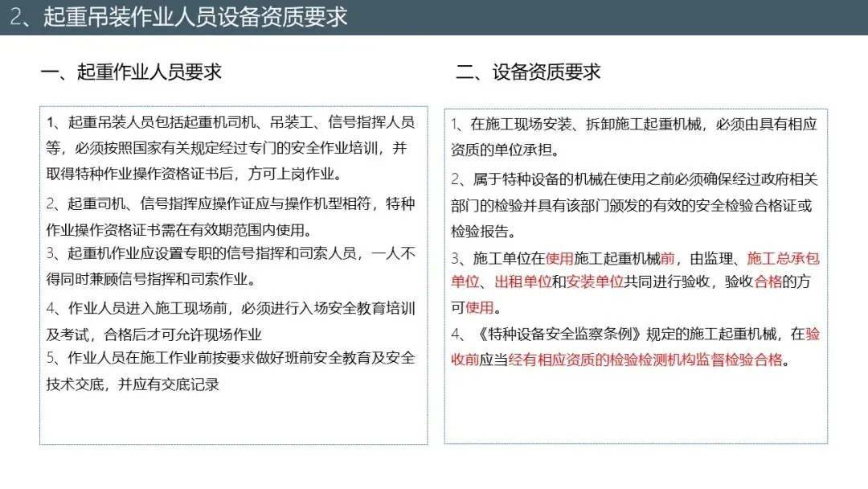The height and width of the screenshot is (489, 868).
Task: Click the line starting 4、作业人员进入施工现场前
Action: click(x=231, y=308)
